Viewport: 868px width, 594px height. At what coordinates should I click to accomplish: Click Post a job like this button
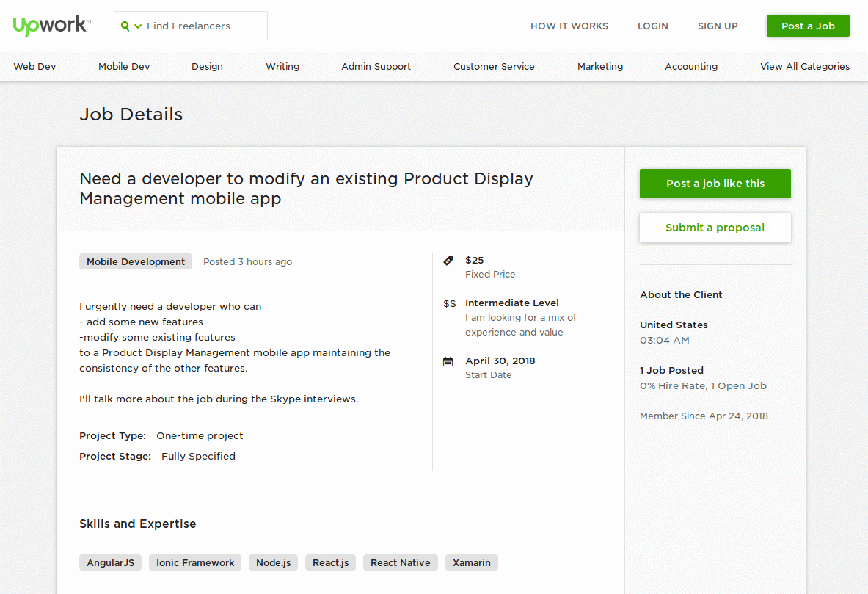[x=715, y=184]
